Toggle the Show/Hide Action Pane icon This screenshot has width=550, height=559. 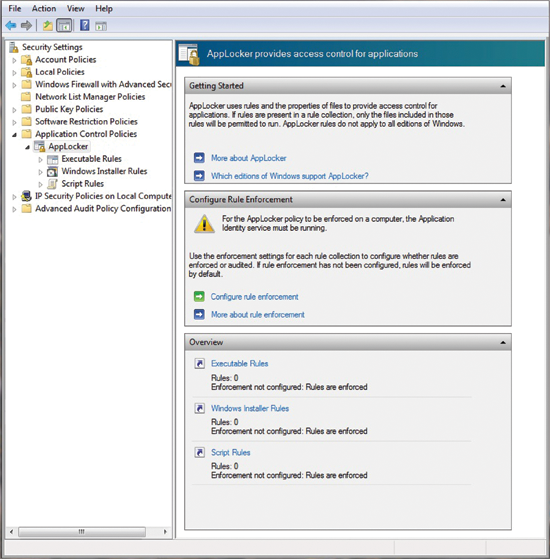click(x=101, y=26)
